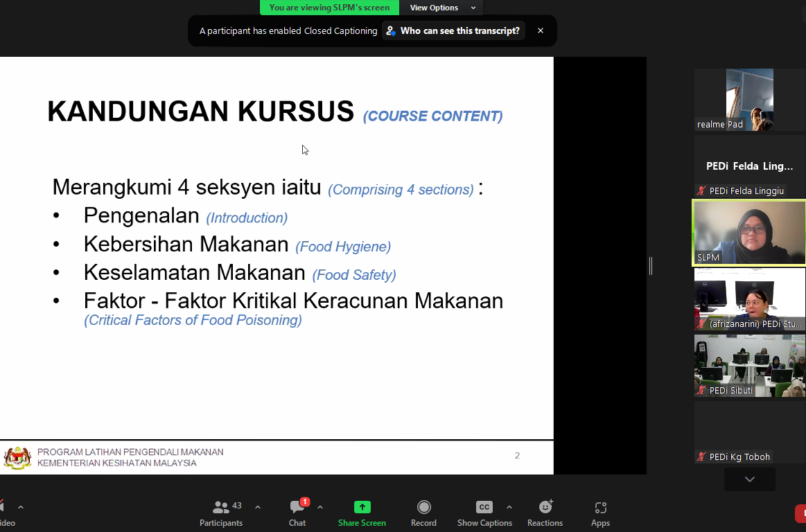Viewport: 806px width, 532px height.
Task: Open the Participants panel
Action: pyautogui.click(x=221, y=513)
